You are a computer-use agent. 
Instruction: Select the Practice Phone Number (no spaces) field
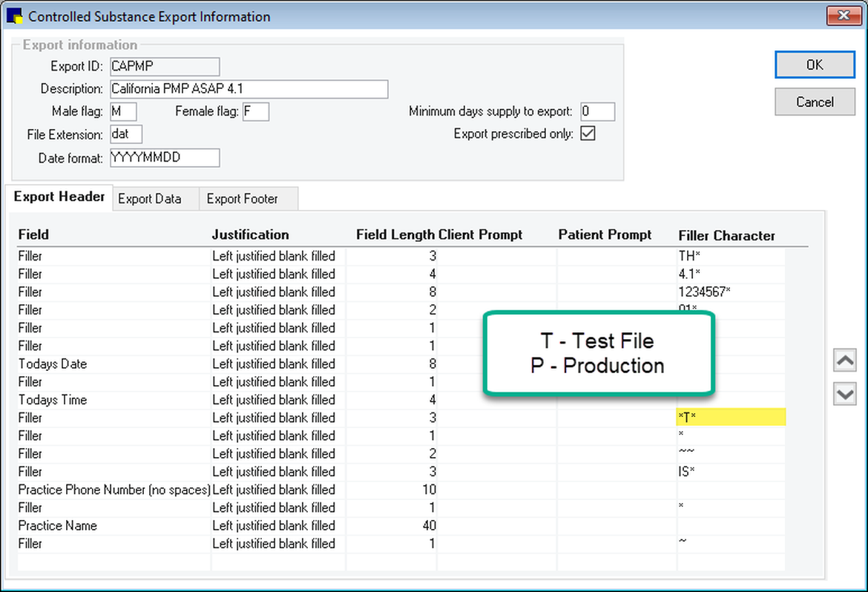coord(114,490)
